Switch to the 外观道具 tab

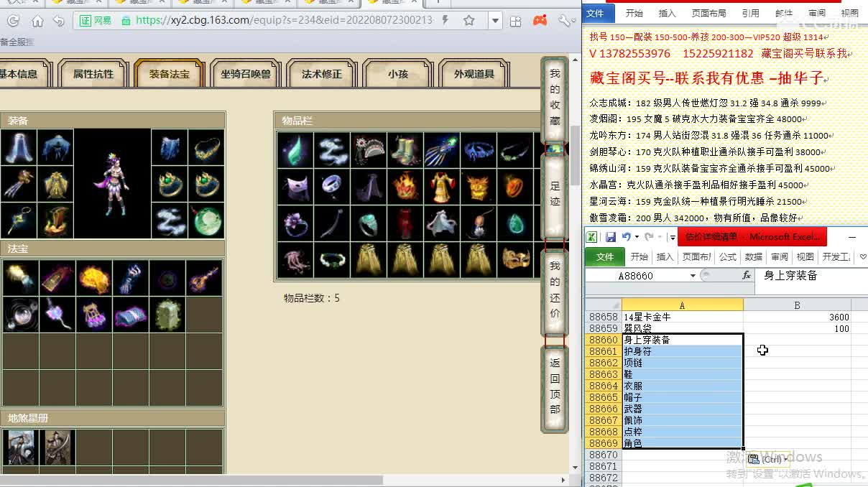[x=474, y=74]
